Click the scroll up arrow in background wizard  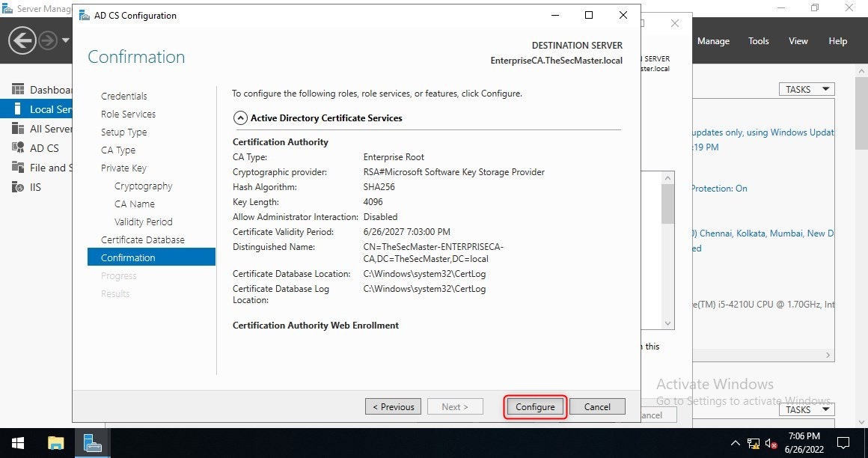coord(667,178)
